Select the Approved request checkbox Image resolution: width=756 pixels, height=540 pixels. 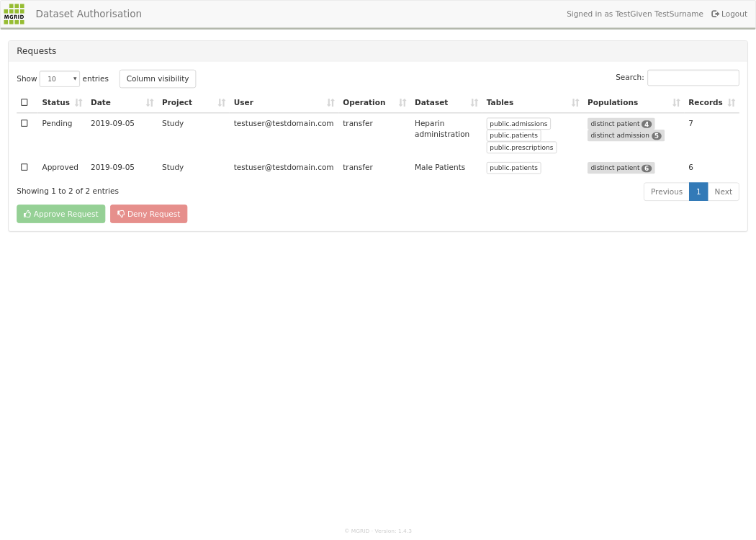click(x=24, y=167)
